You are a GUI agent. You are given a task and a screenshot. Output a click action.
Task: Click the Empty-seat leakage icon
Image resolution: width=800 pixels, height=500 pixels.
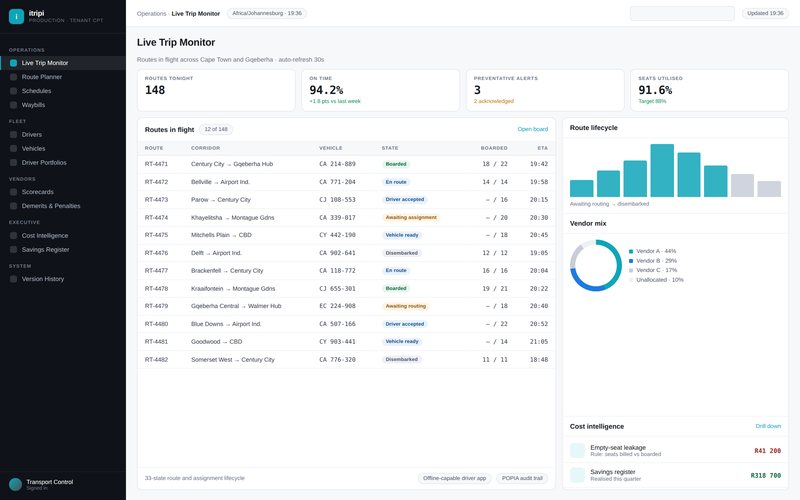point(578,450)
